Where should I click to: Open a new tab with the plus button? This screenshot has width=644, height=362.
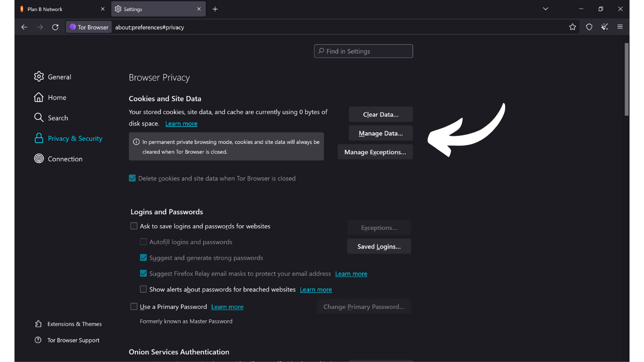[215, 9]
